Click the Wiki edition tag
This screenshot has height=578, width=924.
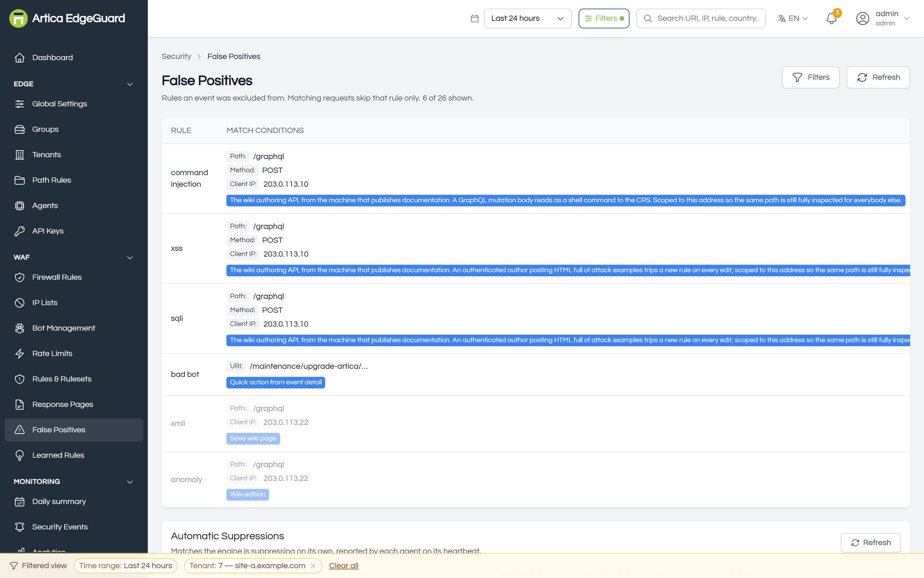[x=247, y=494]
